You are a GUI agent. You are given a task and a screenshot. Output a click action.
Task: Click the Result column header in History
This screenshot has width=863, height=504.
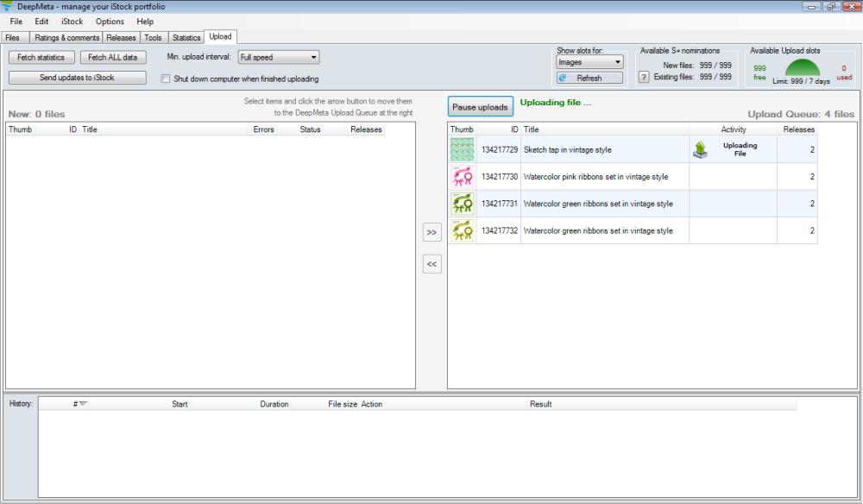click(x=540, y=404)
